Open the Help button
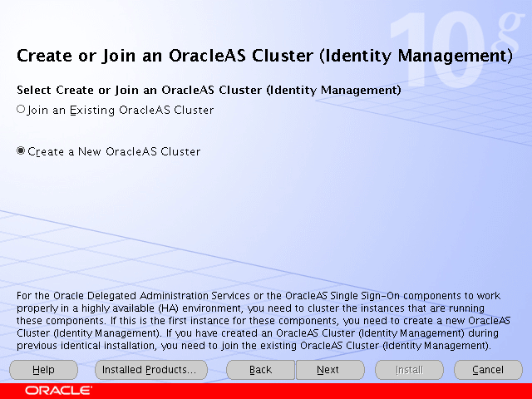Viewport: 532px width, 399px height. [43, 369]
